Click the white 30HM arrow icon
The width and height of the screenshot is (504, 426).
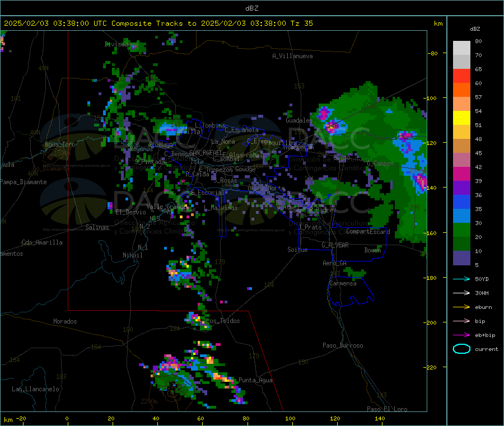[461, 293]
